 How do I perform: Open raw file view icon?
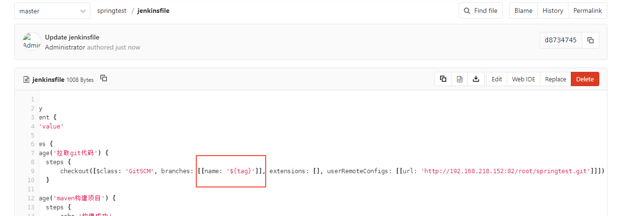(x=460, y=79)
